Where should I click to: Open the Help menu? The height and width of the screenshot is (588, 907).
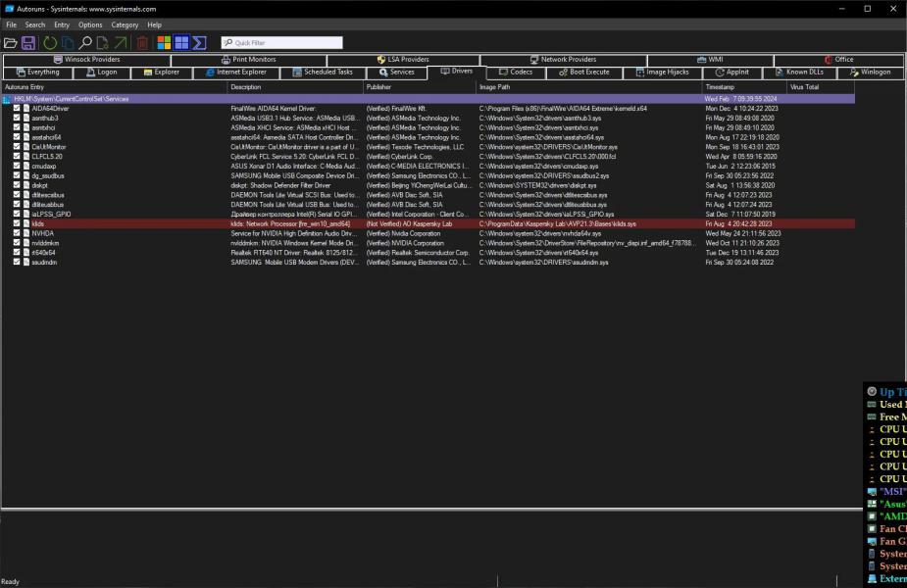tap(155, 24)
